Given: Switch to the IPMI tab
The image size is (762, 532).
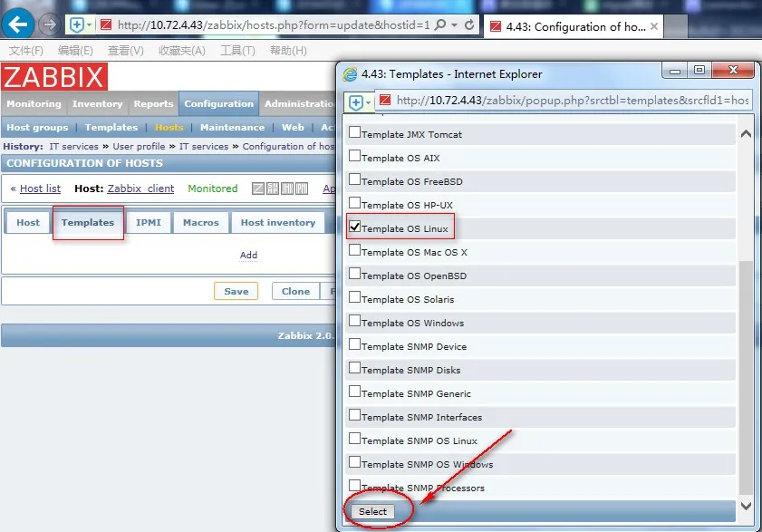Looking at the screenshot, I should [x=149, y=223].
